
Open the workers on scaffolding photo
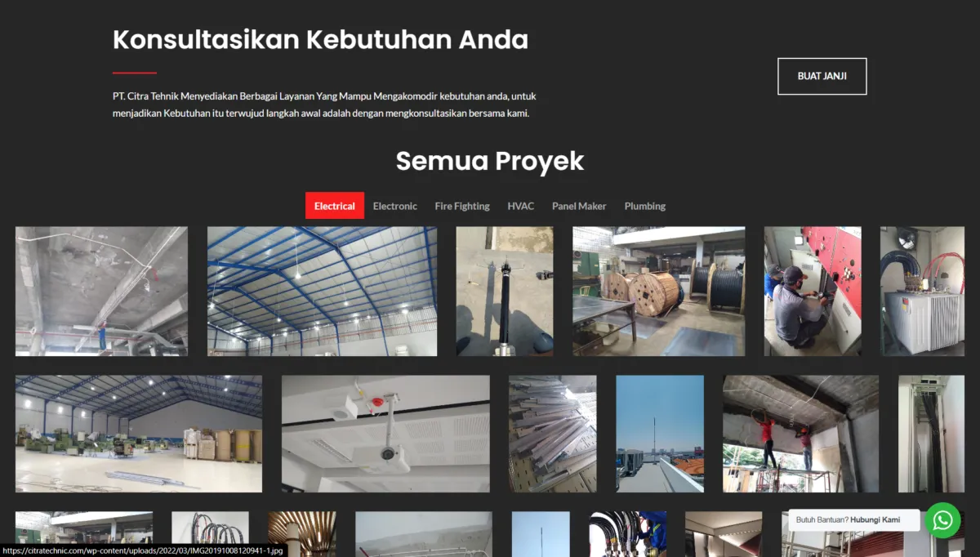pyautogui.click(x=800, y=434)
